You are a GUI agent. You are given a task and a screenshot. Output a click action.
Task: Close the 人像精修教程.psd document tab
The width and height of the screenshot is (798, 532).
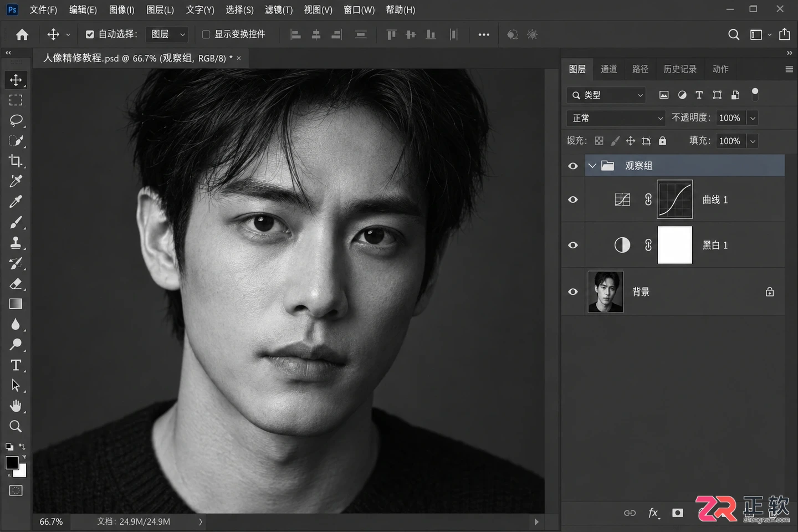[x=239, y=58]
